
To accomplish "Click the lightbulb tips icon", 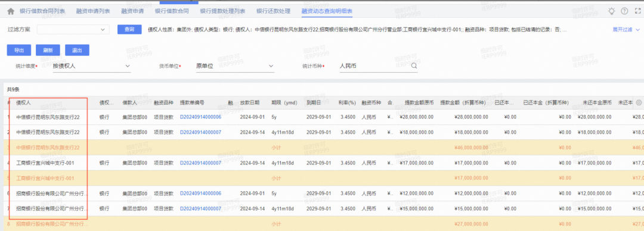I will [612, 11].
